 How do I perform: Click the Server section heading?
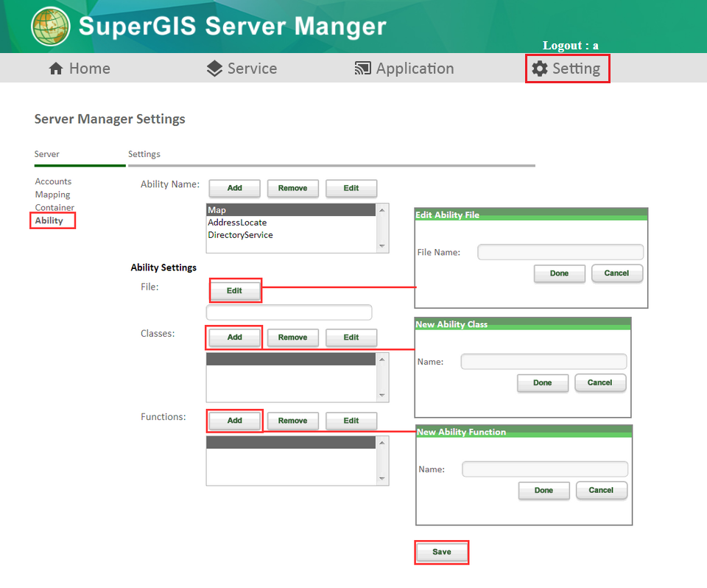(x=47, y=154)
